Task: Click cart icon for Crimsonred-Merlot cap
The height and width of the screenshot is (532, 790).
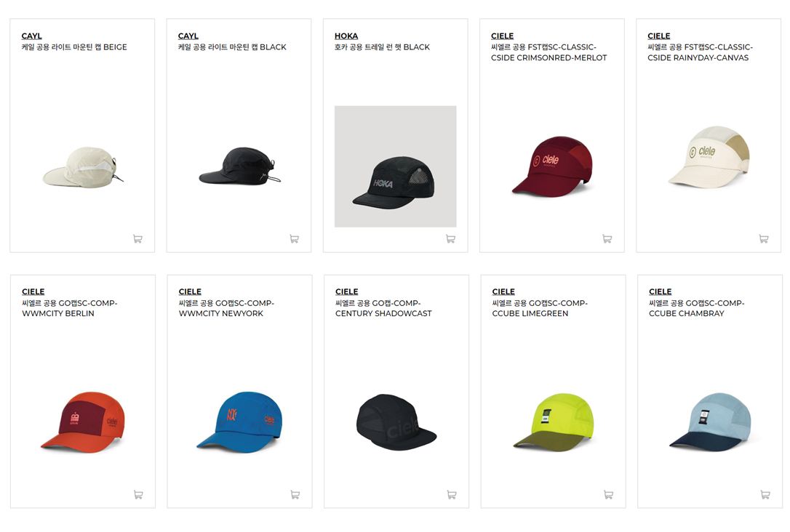Action: pos(607,238)
